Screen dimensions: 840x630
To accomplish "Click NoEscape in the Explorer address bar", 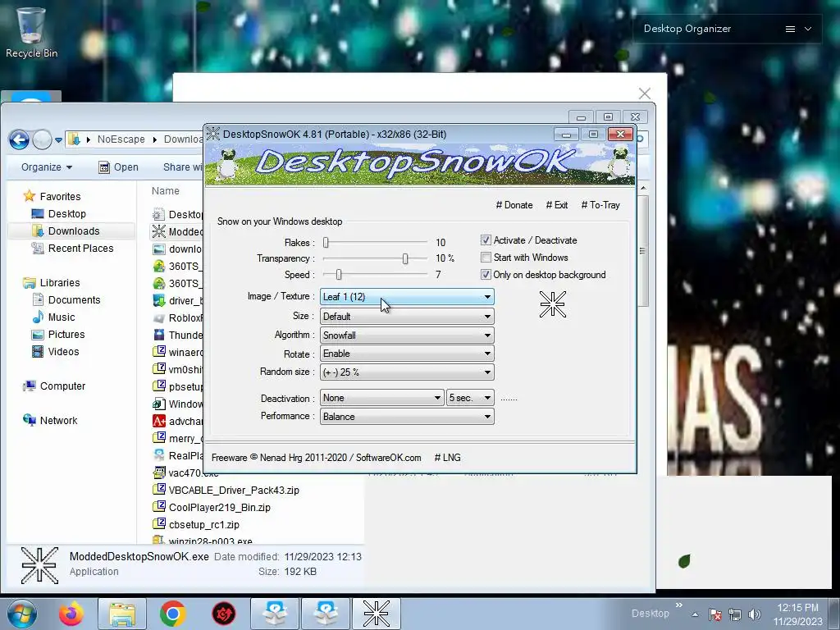I will [x=121, y=139].
